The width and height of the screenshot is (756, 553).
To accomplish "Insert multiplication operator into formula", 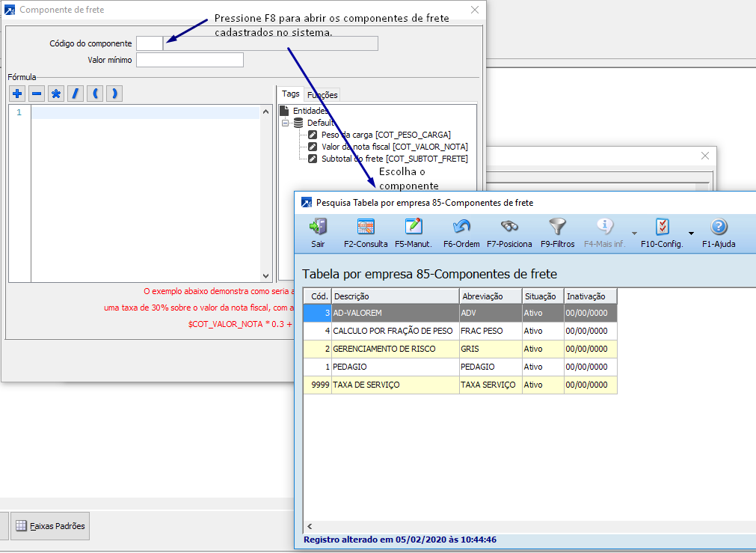I will [x=56, y=94].
